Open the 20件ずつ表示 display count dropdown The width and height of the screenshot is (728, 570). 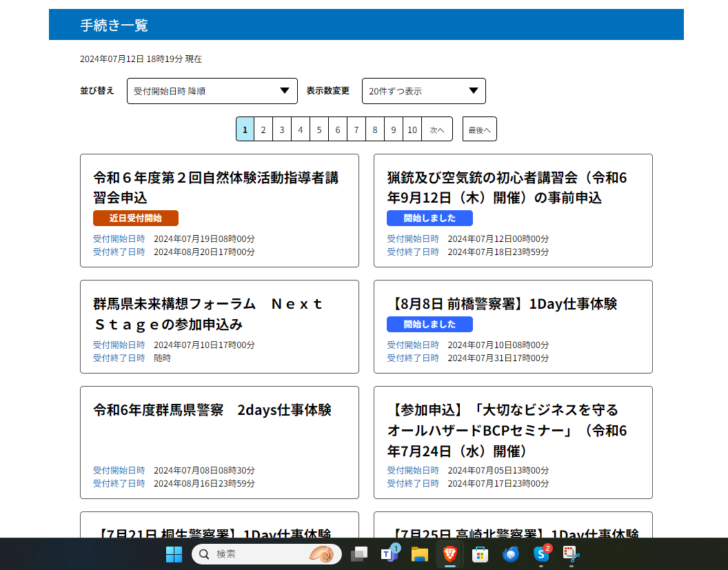423,91
